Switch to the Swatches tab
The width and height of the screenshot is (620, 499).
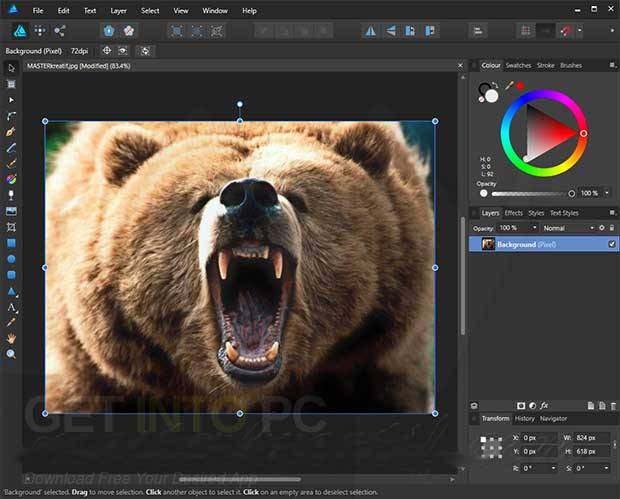[518, 66]
